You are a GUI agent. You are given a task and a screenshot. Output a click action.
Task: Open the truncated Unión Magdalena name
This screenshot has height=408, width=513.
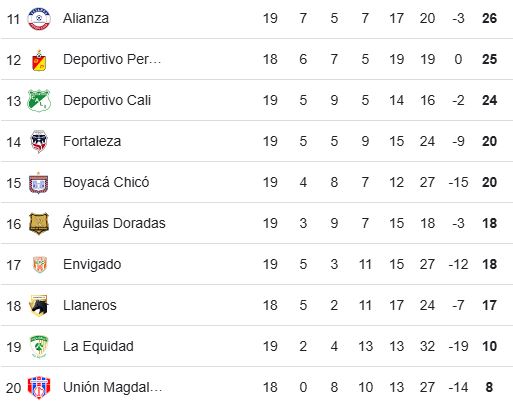pyautogui.click(x=112, y=388)
